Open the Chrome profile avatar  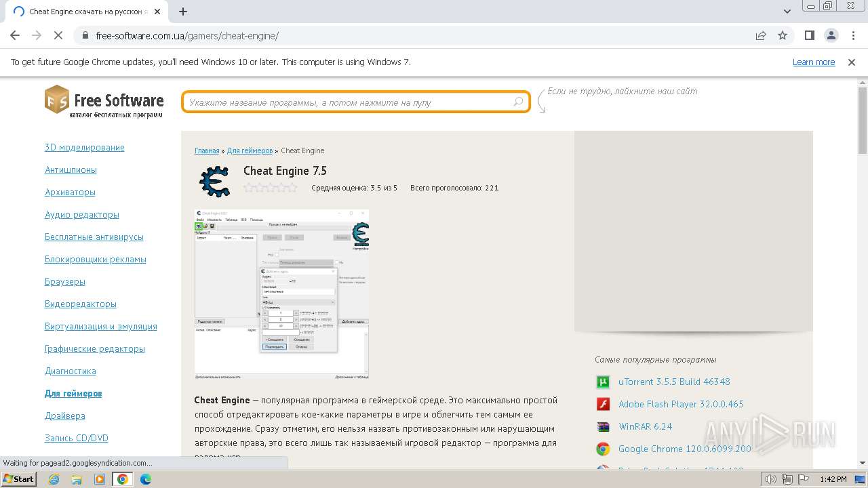click(831, 35)
